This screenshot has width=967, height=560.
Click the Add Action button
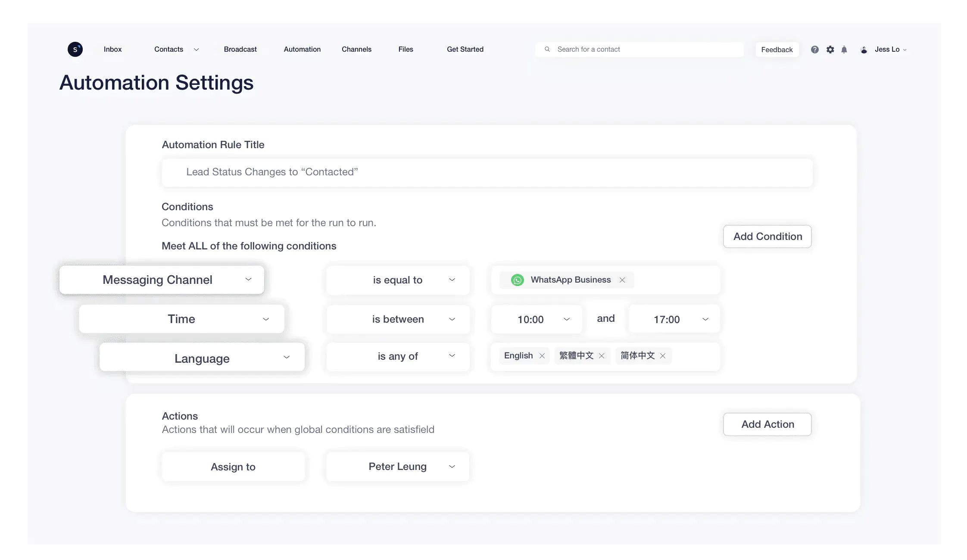pos(767,424)
